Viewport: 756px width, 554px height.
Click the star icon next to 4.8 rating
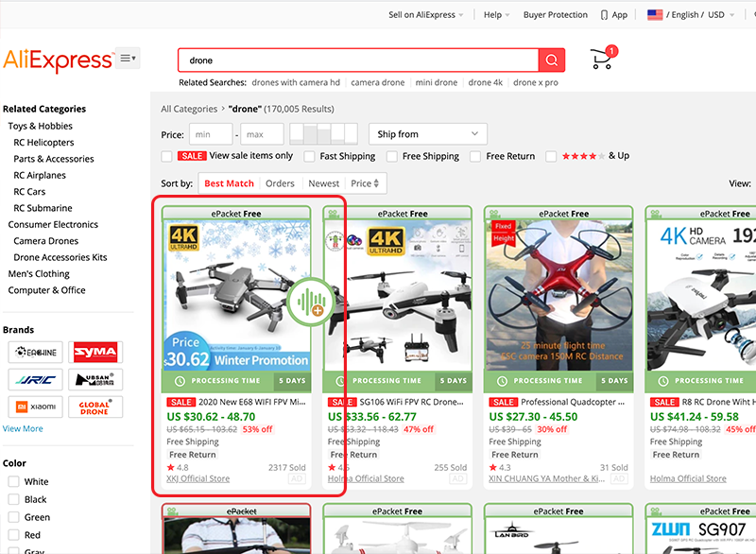[170, 465]
